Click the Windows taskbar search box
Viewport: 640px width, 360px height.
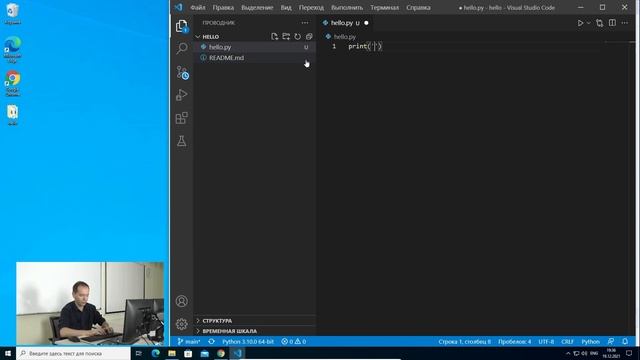pyautogui.click(x=73, y=353)
